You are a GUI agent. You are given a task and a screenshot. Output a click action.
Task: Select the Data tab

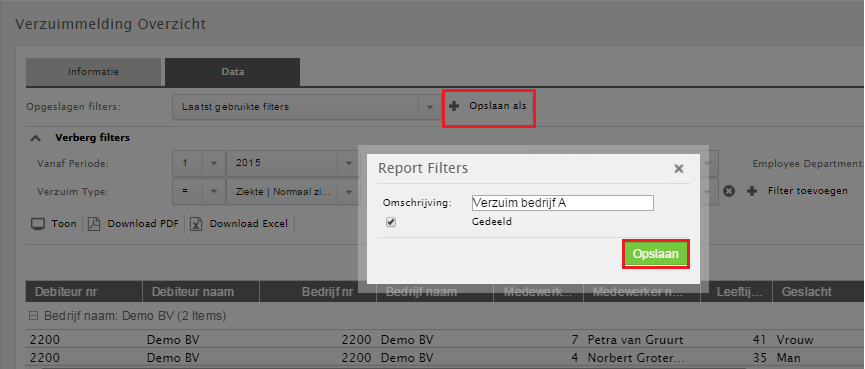point(233,72)
